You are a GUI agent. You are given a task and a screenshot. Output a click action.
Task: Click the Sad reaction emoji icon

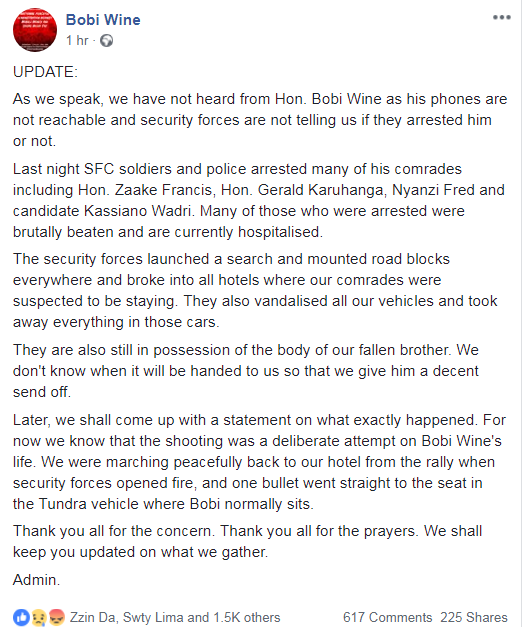39,617
